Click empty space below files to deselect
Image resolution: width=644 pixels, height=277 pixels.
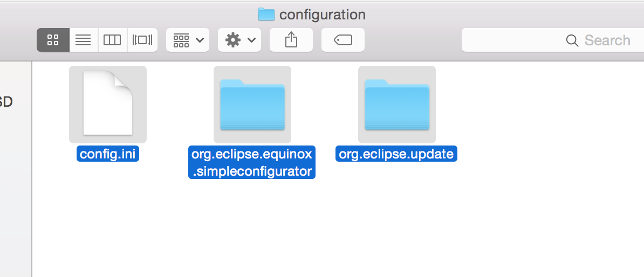click(x=324, y=232)
